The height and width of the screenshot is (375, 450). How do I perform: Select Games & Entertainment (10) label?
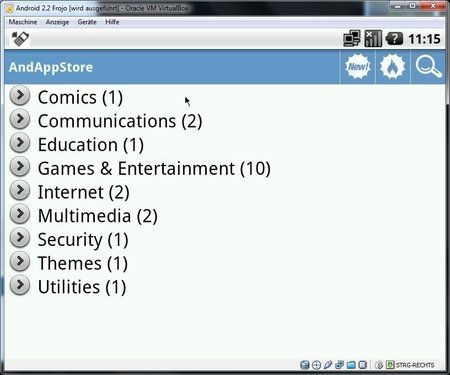154,169
